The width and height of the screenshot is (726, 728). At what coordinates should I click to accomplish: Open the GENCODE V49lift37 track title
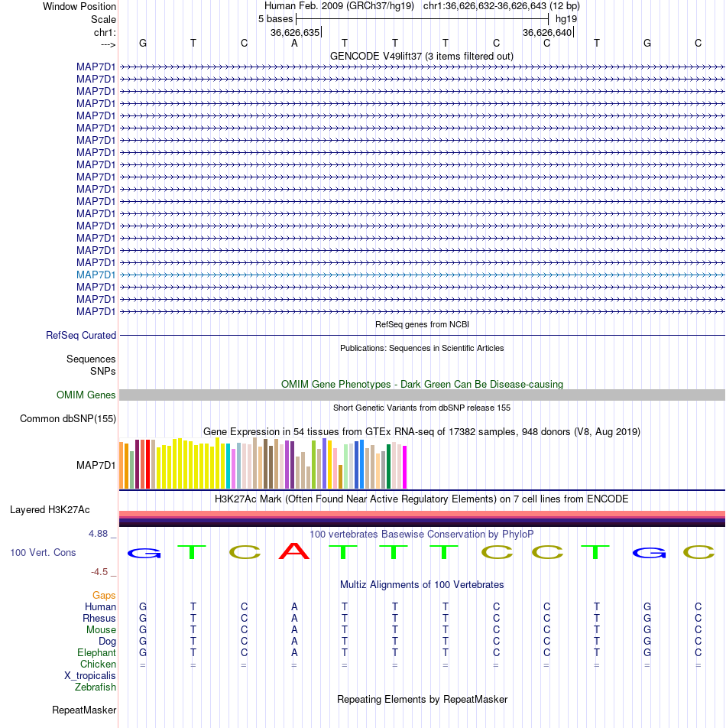tap(422, 56)
